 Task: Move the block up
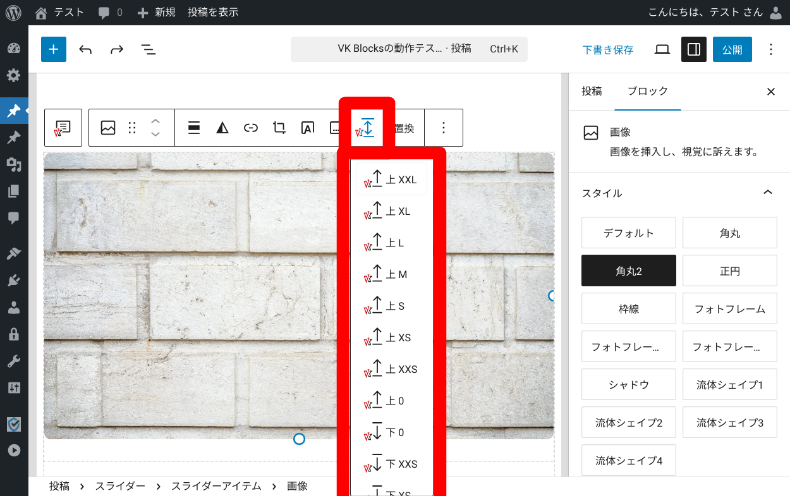click(x=155, y=121)
